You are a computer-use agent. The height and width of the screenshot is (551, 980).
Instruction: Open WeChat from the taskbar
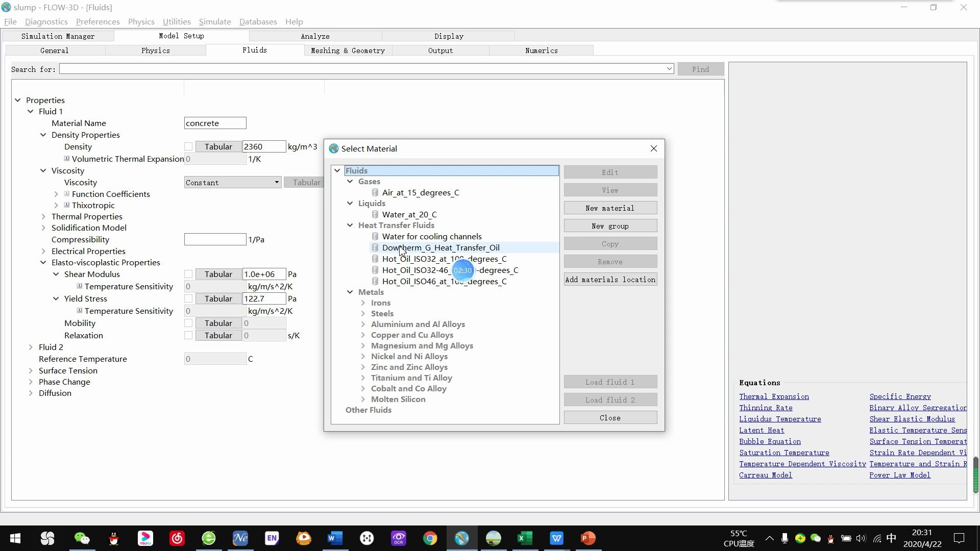pos(82,538)
